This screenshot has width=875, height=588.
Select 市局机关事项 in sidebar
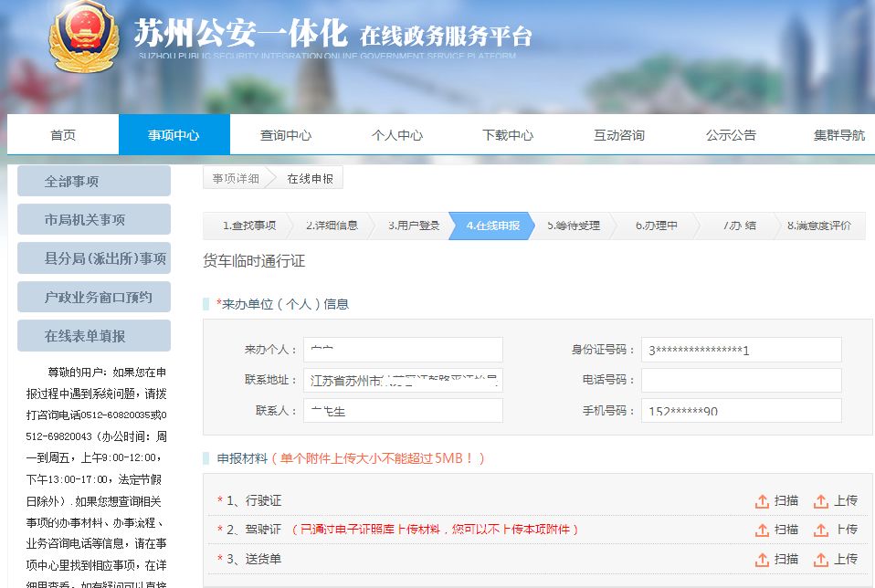(94, 220)
